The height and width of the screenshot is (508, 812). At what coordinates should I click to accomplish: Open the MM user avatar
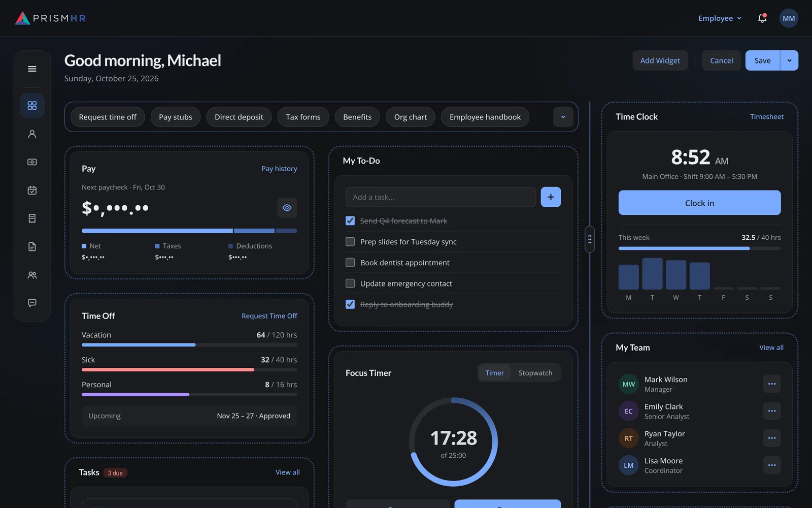pos(789,18)
